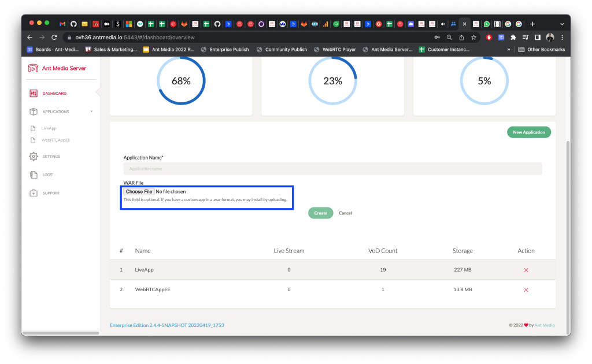Delete LiveApp using red X
The width and height of the screenshot is (592, 364).
[526, 270]
